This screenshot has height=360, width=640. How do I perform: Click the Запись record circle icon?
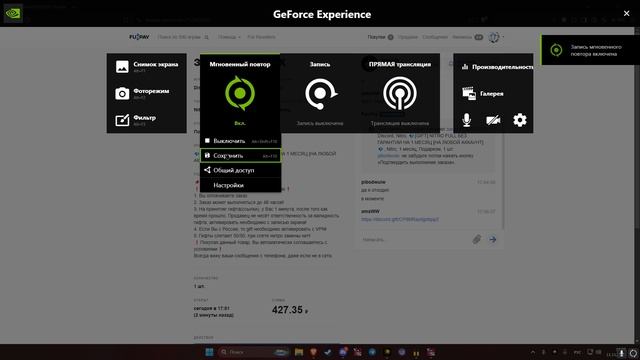tap(320, 93)
